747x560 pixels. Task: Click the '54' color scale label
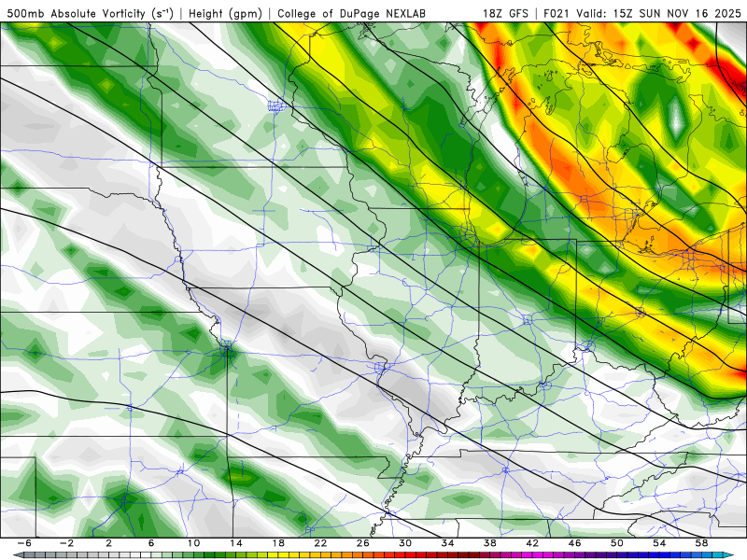tap(659, 543)
